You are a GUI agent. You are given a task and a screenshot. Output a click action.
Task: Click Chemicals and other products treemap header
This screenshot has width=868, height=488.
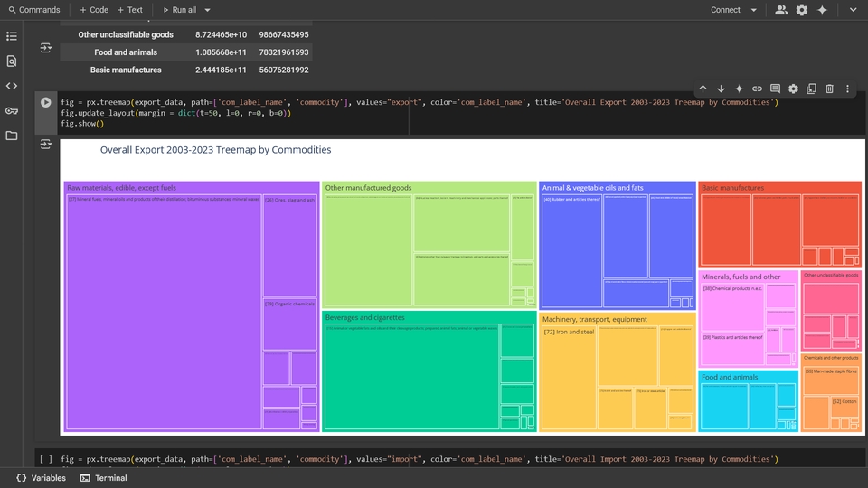(831, 358)
